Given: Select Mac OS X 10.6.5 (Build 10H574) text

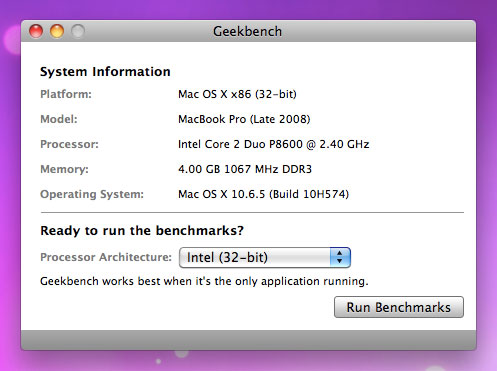Looking at the screenshot, I should coord(264,194).
